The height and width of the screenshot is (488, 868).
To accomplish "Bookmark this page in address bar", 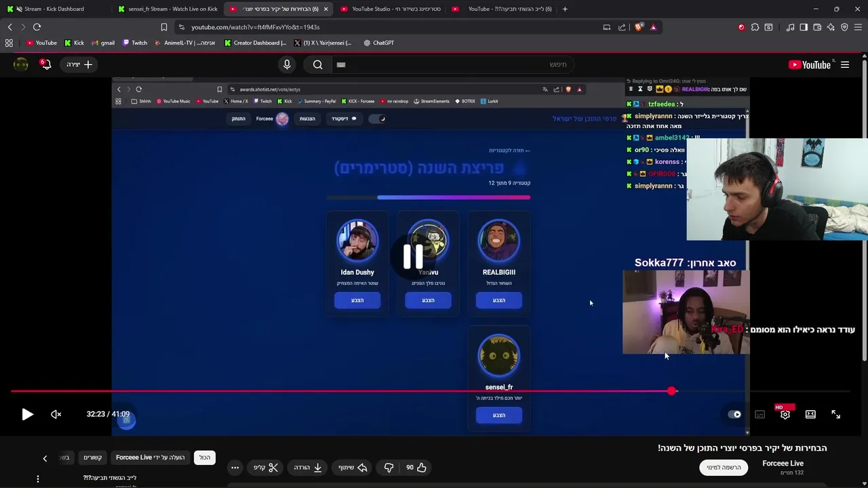I will 163,27.
